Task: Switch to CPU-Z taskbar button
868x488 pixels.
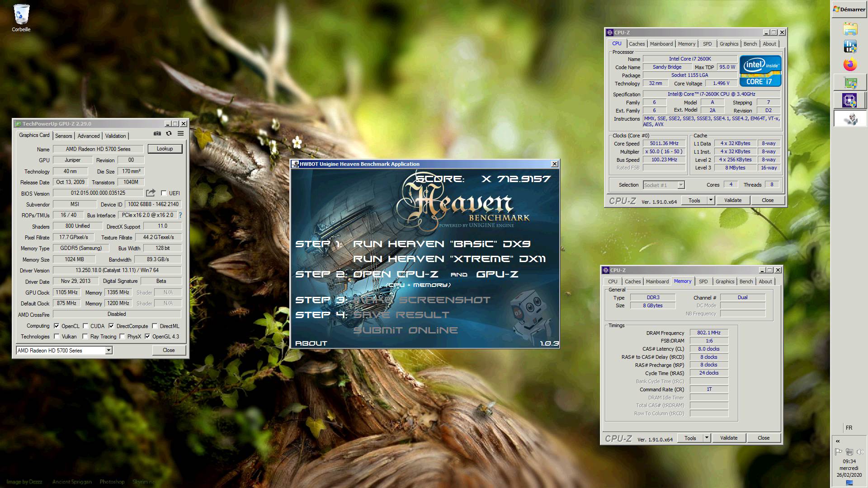Action: point(850,100)
